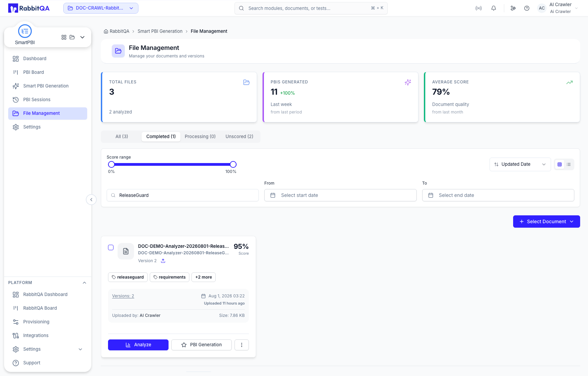Click the appearance settings icon beside the bell

(x=513, y=8)
